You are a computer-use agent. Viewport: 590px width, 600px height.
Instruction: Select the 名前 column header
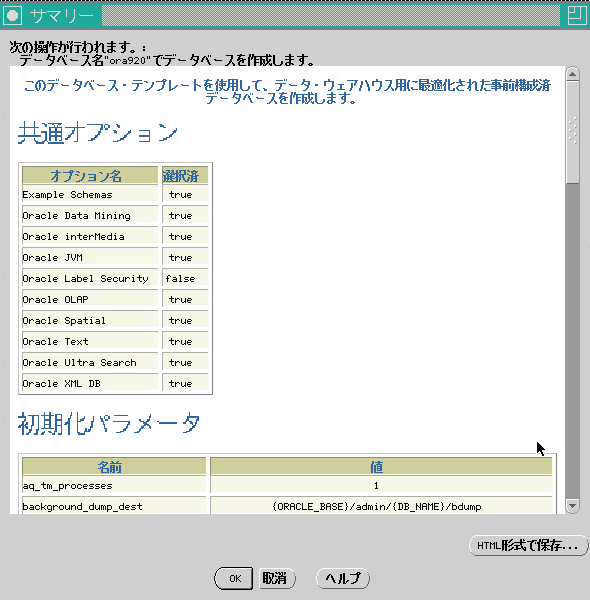coord(114,467)
